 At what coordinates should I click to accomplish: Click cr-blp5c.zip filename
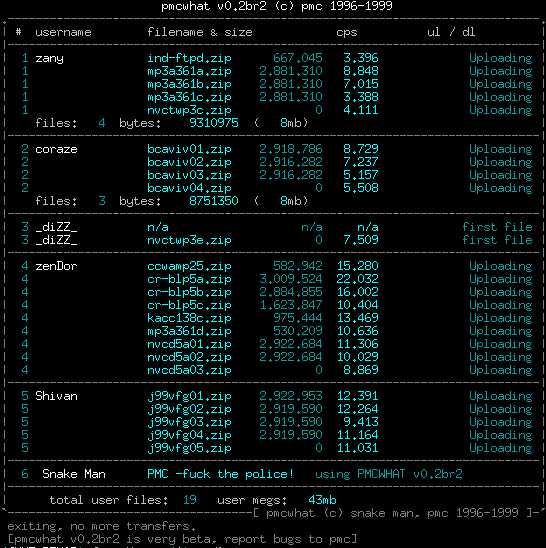coord(189,305)
